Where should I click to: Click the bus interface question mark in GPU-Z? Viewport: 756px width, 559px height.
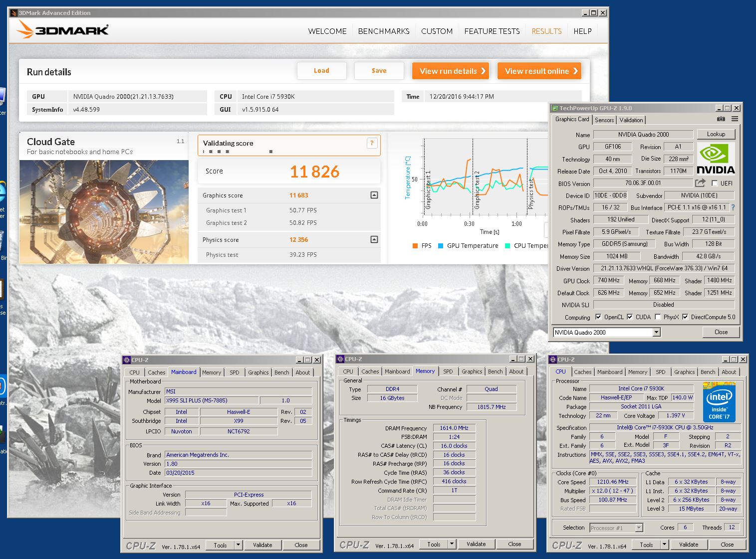(733, 207)
